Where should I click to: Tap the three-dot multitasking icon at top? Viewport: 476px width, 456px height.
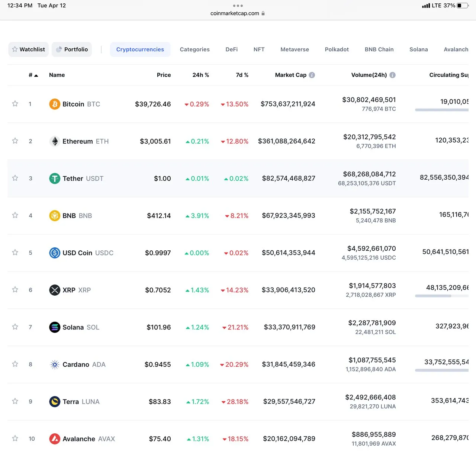(238, 6)
